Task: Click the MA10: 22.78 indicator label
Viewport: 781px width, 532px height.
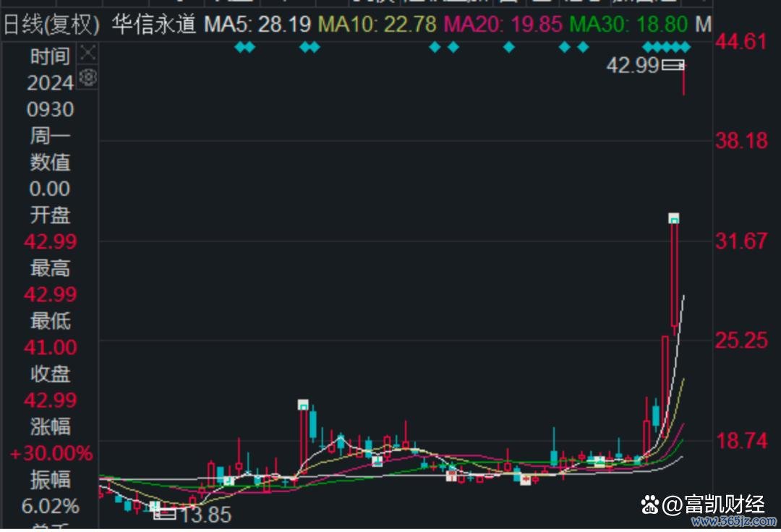Action: (x=377, y=25)
